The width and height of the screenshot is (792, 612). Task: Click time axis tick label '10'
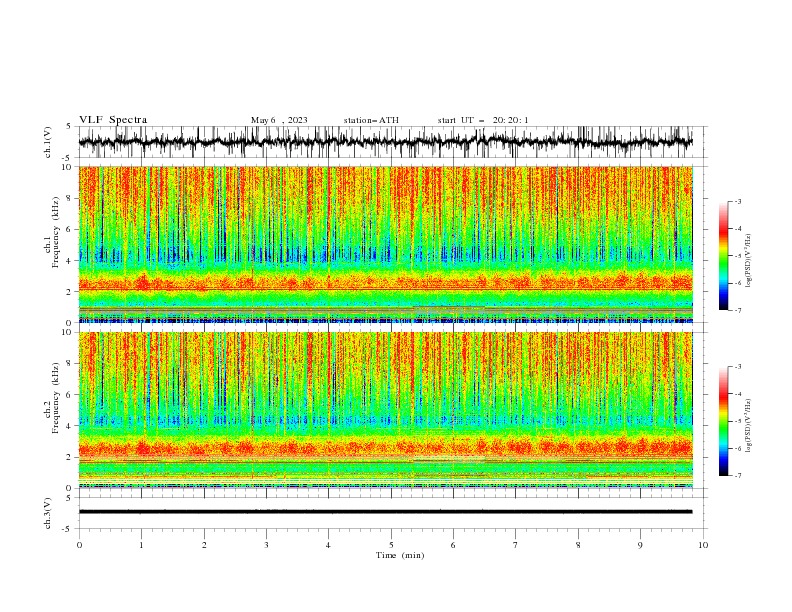click(703, 545)
